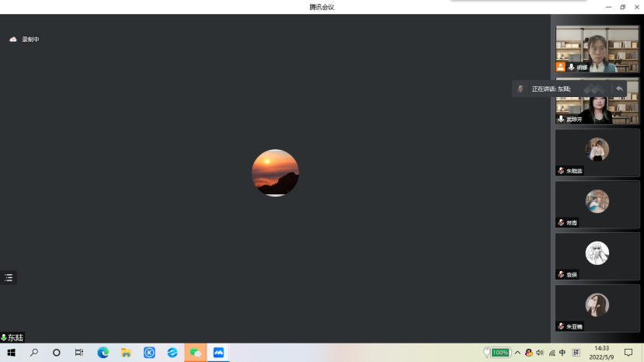Open QQ penguin icon in system tray
This screenshot has width=644, height=362.
[x=529, y=353]
